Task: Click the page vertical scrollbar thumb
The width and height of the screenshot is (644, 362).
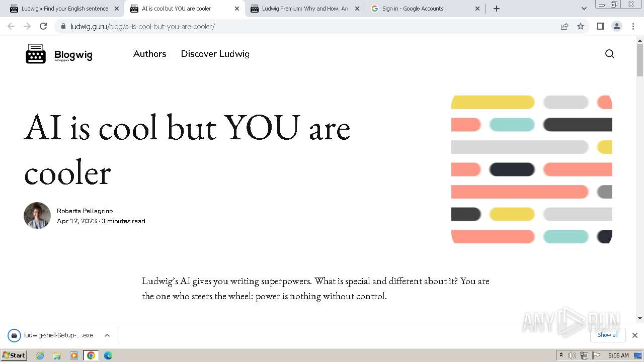Action: 640,60
